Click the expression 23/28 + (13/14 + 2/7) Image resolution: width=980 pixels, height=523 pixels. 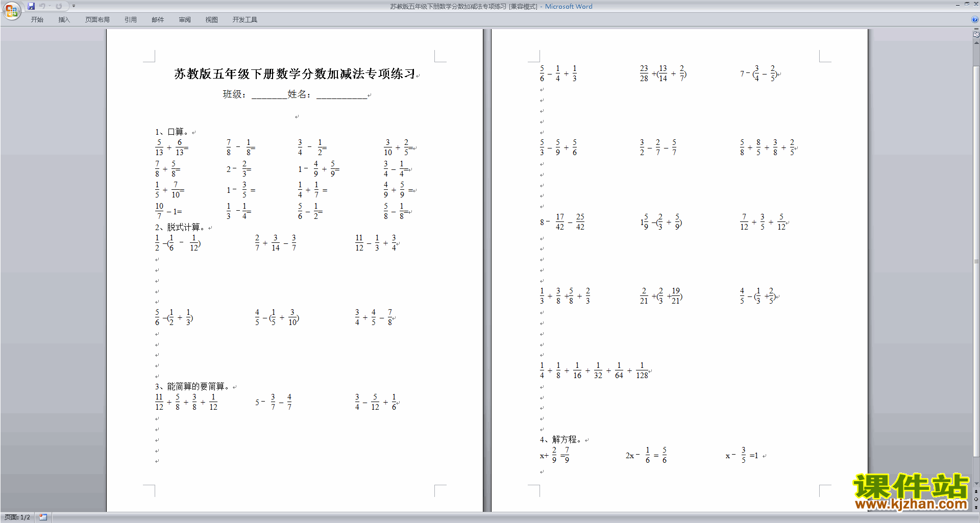point(663,73)
